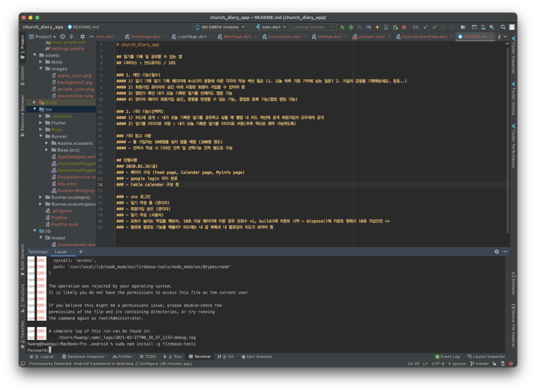This screenshot has height=392, width=536.
Task: Collapse the Runner folder in tree
Action: coord(41,136)
